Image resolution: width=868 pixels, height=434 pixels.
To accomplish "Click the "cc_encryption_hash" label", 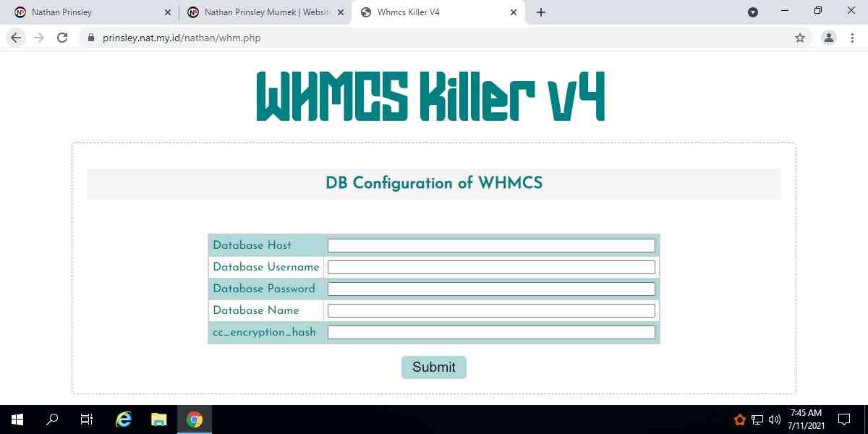I will [x=264, y=332].
